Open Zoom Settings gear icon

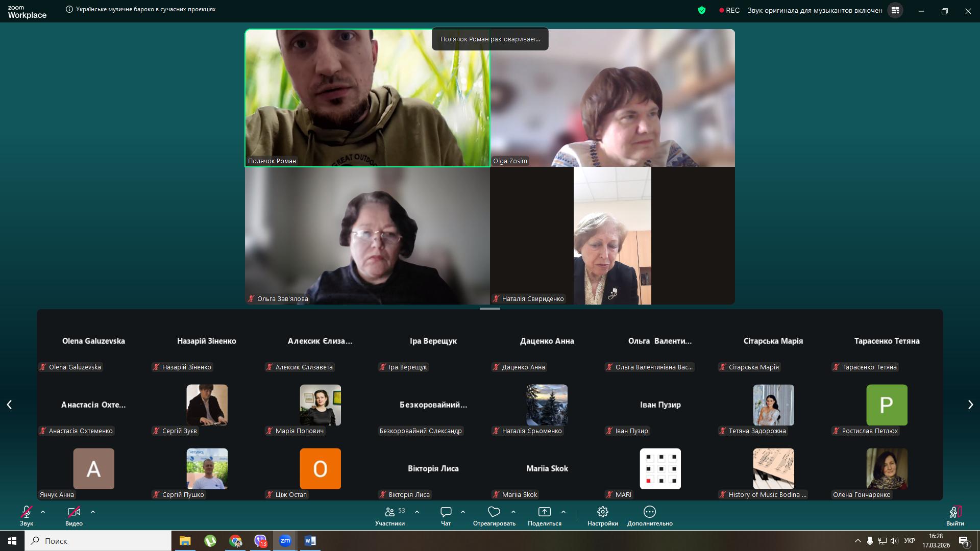(x=602, y=512)
